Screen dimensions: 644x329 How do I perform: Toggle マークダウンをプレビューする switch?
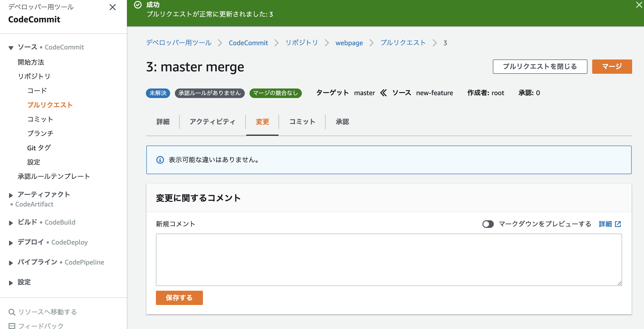pos(488,224)
